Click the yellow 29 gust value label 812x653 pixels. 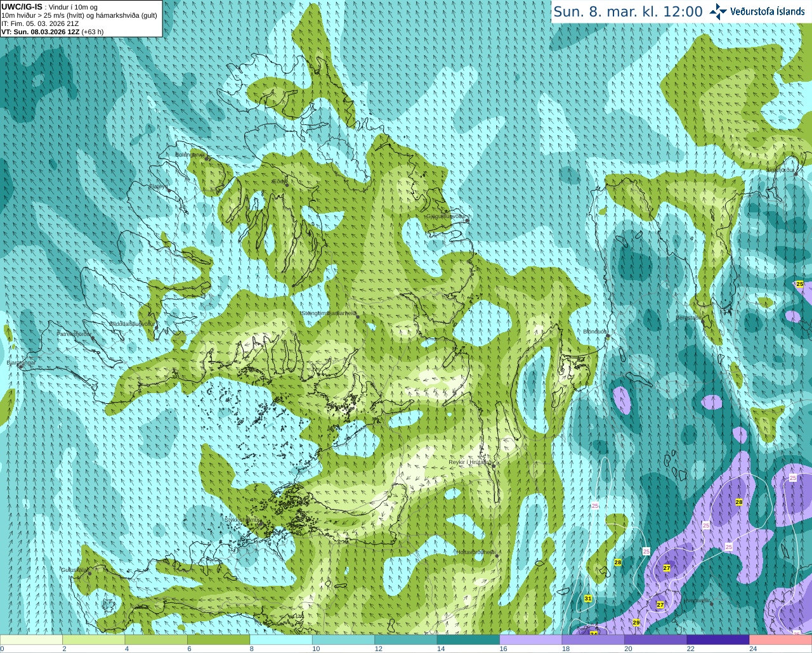tap(636, 623)
